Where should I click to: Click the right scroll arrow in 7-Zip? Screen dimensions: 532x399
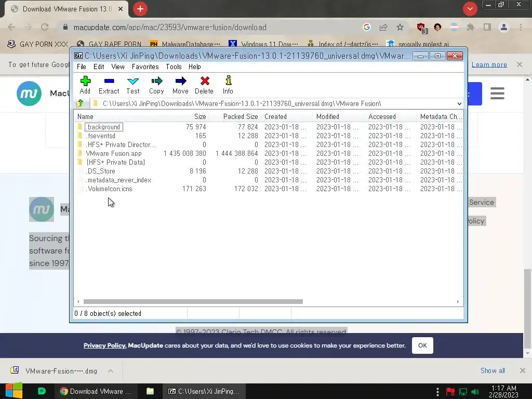coord(458,301)
